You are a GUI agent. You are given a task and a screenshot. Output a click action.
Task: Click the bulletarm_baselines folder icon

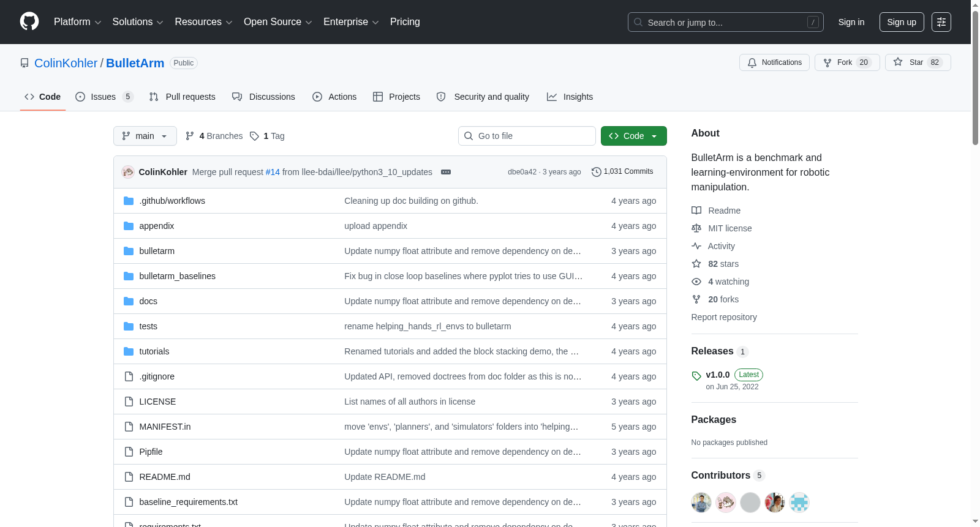coord(129,276)
